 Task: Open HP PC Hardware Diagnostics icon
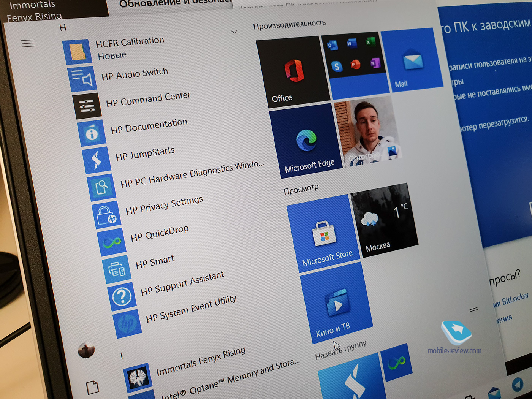(x=101, y=187)
